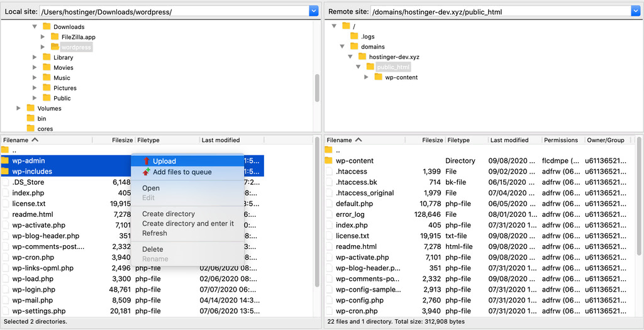Click the FileZilla.app folder icon
Image resolution: width=644 pixels, height=330 pixels.
click(55, 37)
